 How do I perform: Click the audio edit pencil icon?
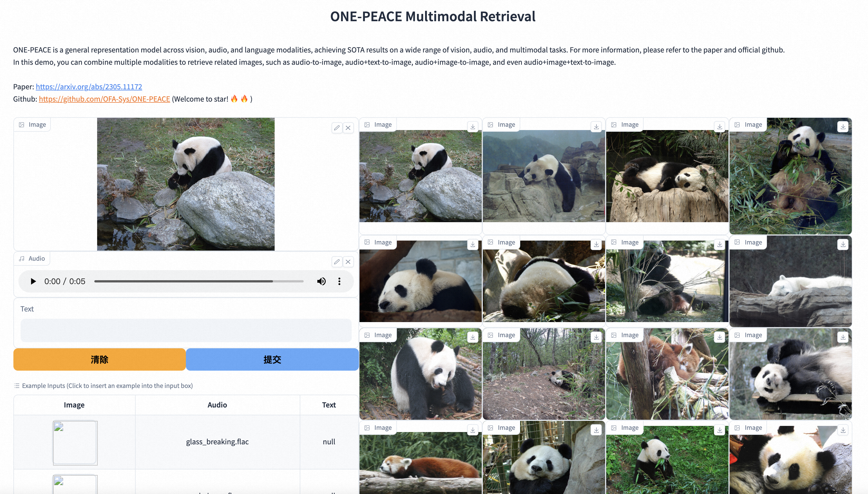[x=337, y=262]
